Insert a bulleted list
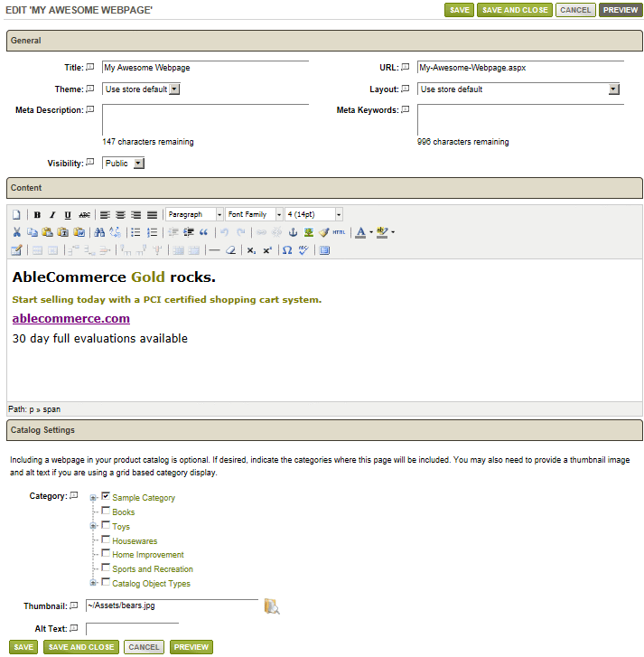The width and height of the screenshot is (644, 657). 135,232
